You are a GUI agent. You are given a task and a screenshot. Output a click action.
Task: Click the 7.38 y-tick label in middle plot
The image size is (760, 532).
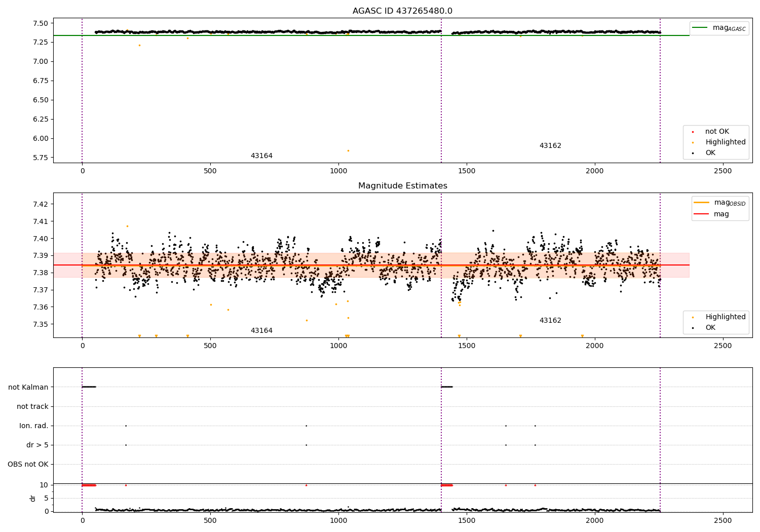pos(41,273)
